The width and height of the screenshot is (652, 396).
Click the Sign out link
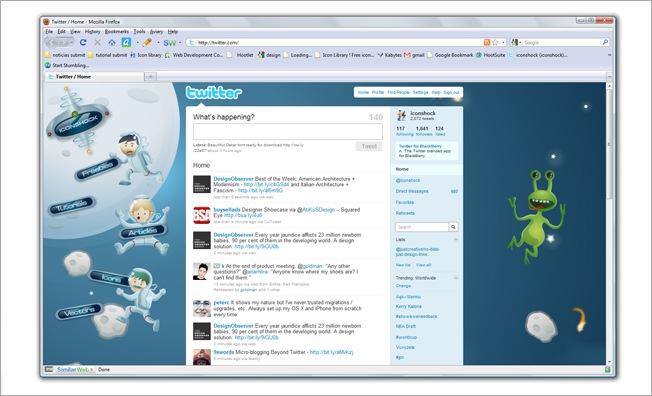451,92
